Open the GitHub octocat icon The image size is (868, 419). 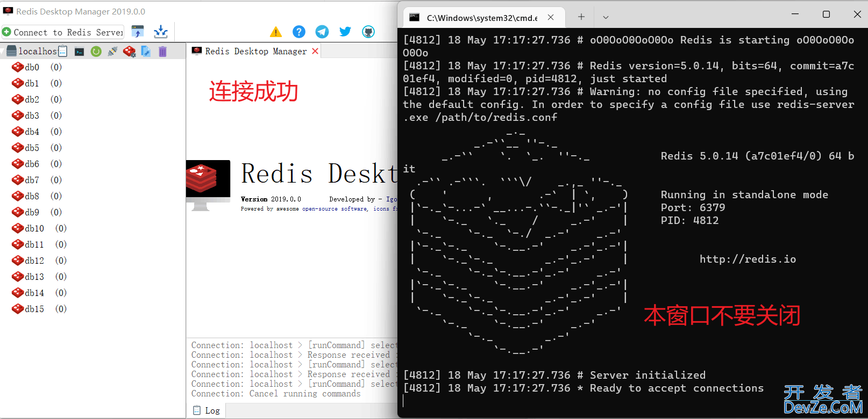tap(368, 32)
